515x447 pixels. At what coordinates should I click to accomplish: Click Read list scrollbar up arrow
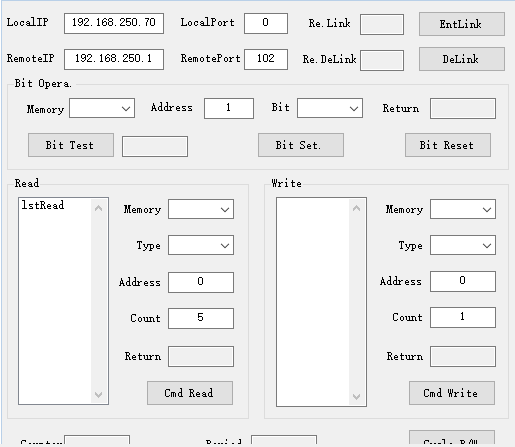[x=98, y=208]
